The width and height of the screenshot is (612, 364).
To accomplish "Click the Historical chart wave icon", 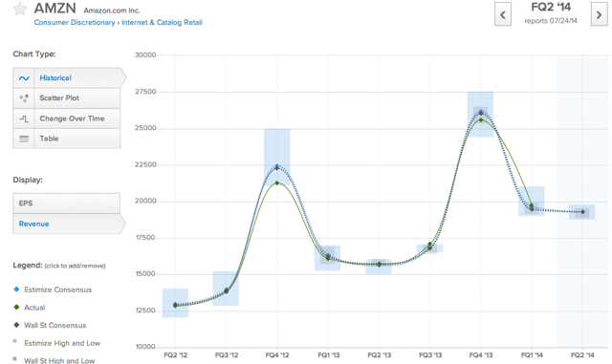I will point(24,78).
